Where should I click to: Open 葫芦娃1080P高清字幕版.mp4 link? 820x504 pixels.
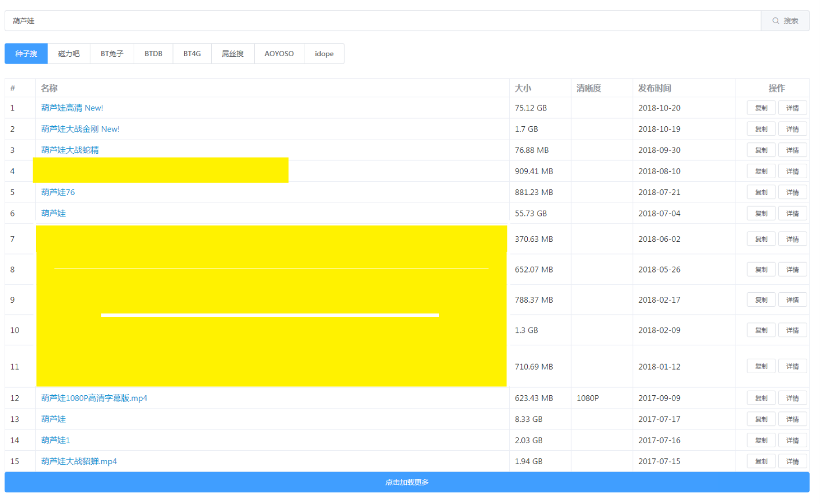tap(94, 398)
